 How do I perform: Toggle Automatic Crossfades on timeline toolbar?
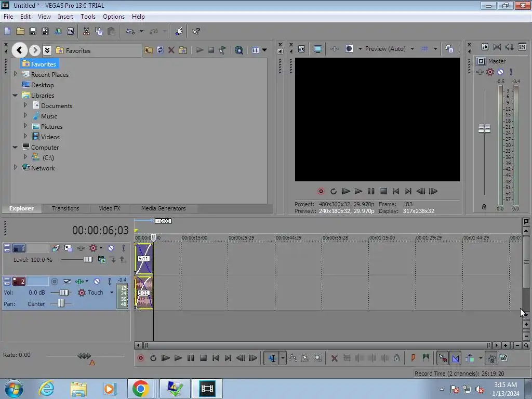[x=455, y=358]
